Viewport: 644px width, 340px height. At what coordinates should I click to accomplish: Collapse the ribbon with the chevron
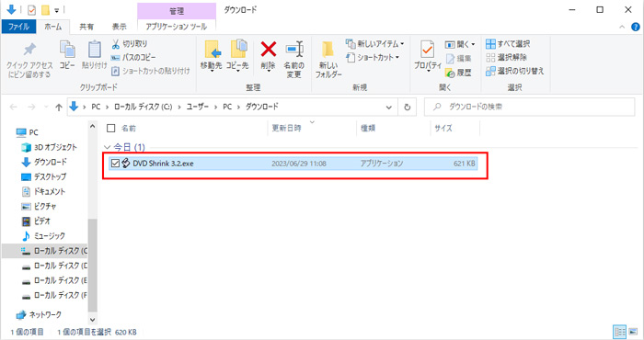coord(622,27)
